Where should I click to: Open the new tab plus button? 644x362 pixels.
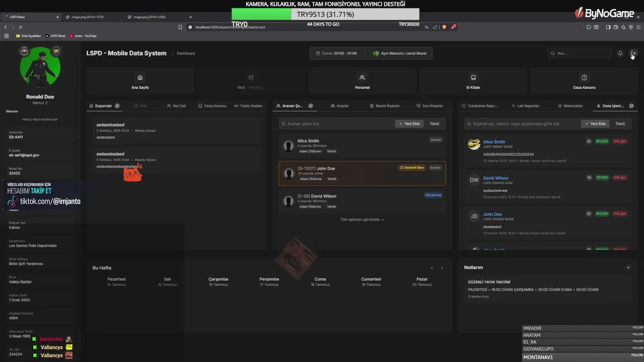[190, 17]
